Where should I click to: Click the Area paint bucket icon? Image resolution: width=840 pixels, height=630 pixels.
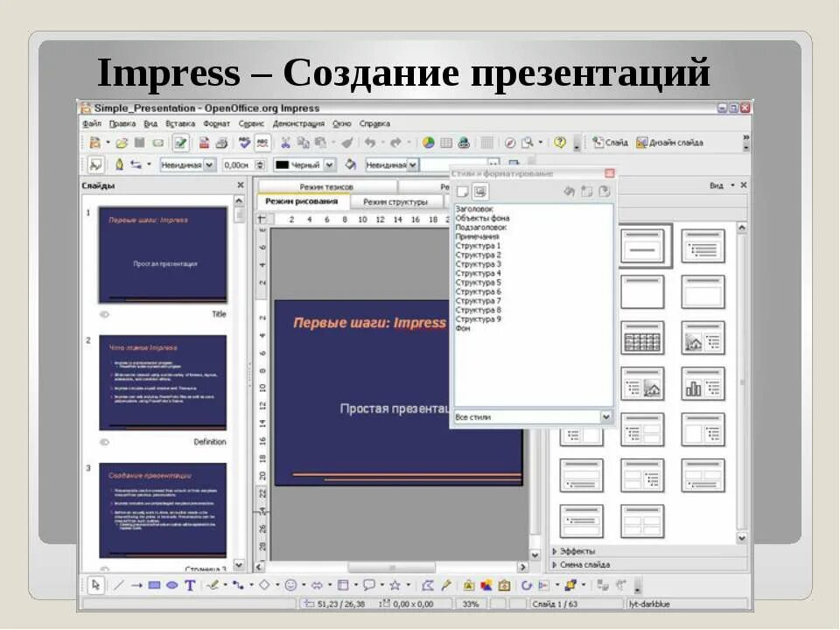350,164
